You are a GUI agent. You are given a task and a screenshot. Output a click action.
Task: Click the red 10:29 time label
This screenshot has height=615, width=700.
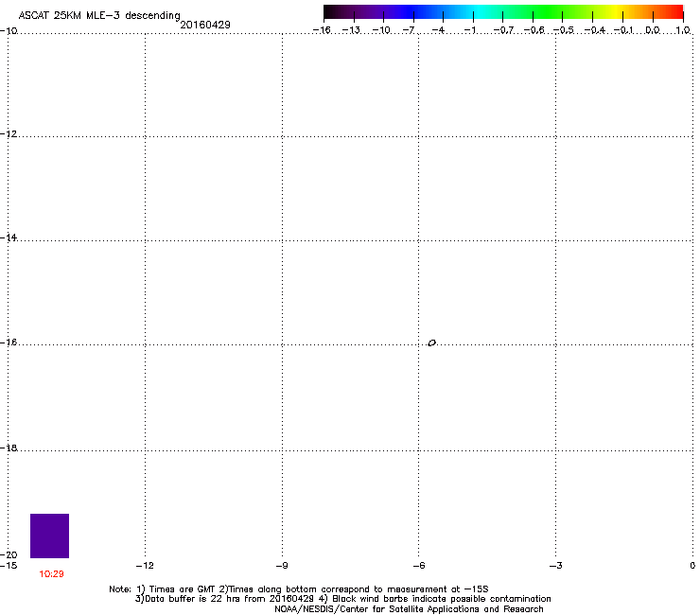pos(51,574)
